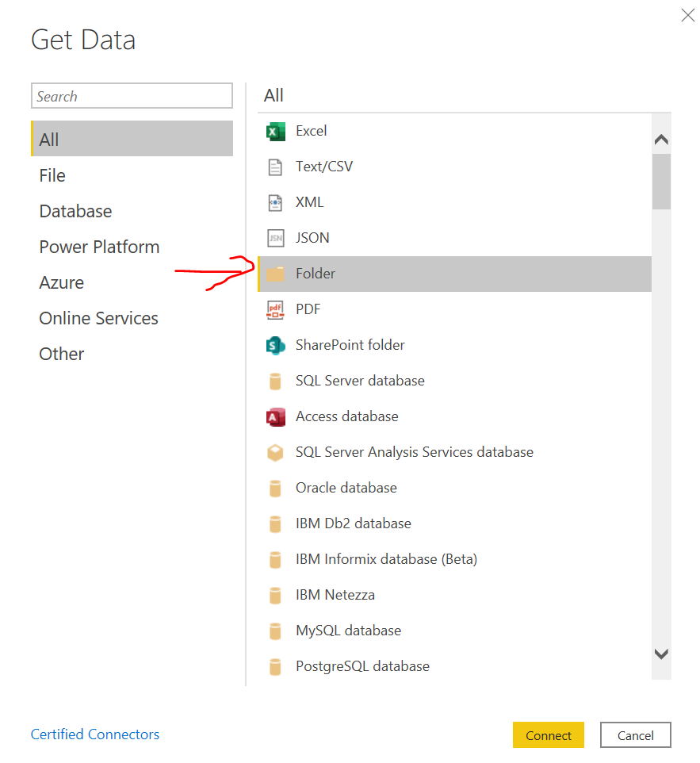Screen dimensions: 700x763
Task: Click the SharePoint folder icon
Action: click(x=275, y=346)
